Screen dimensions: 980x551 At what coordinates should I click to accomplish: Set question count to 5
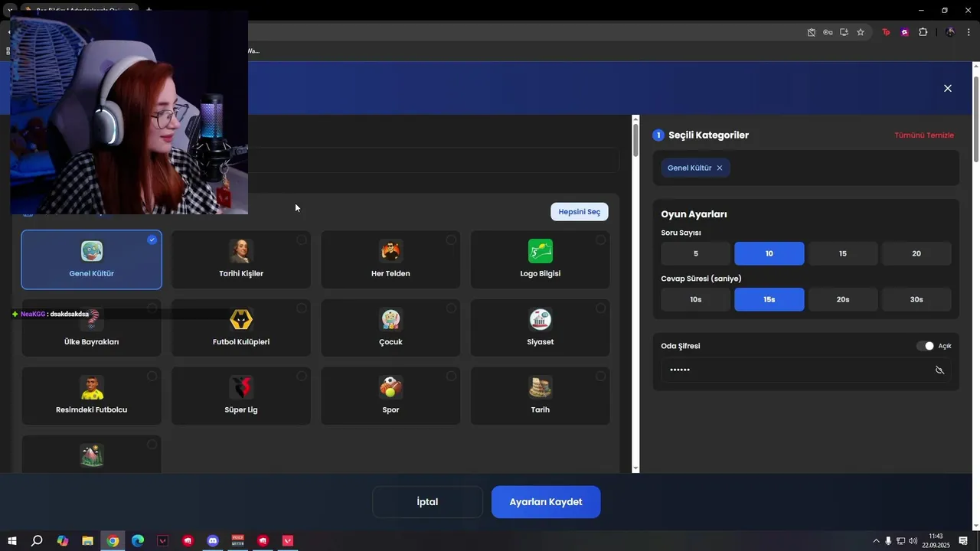click(696, 253)
